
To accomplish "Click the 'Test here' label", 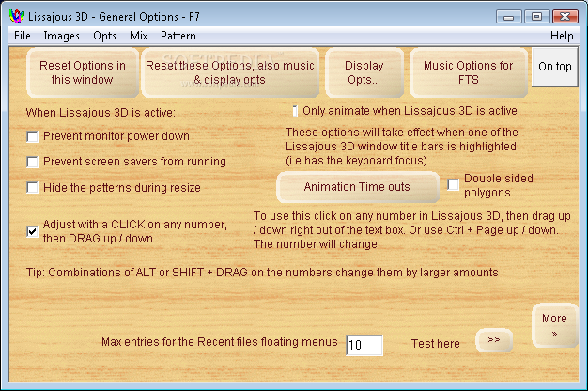I will pyautogui.click(x=436, y=344).
